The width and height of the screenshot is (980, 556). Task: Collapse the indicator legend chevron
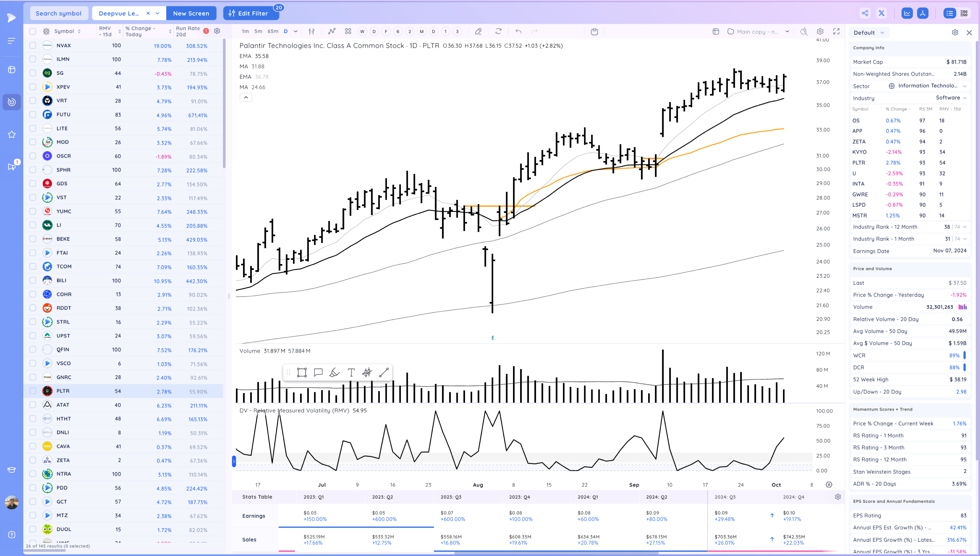pyautogui.click(x=245, y=97)
